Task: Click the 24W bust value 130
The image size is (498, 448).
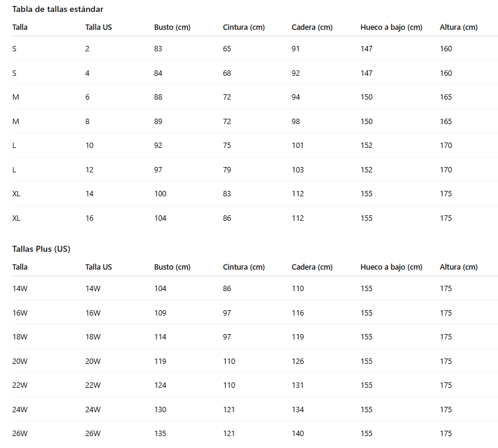Action: point(160,410)
